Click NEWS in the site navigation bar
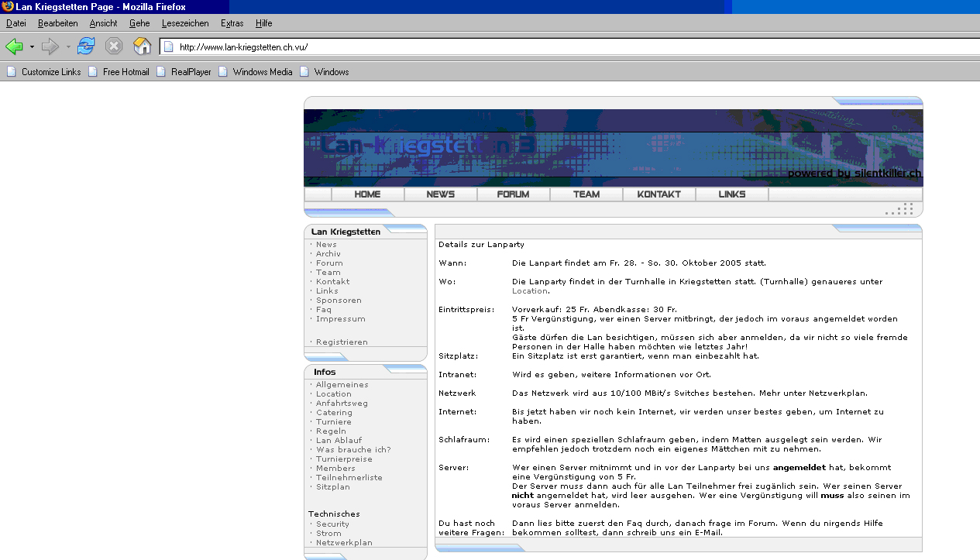 pos(440,194)
